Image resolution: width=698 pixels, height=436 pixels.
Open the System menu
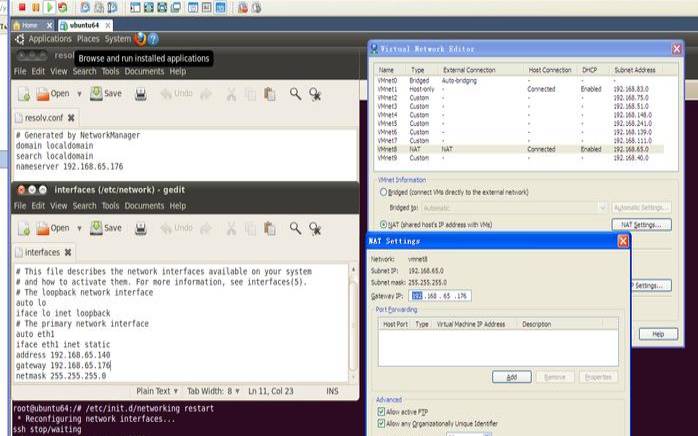click(118, 39)
